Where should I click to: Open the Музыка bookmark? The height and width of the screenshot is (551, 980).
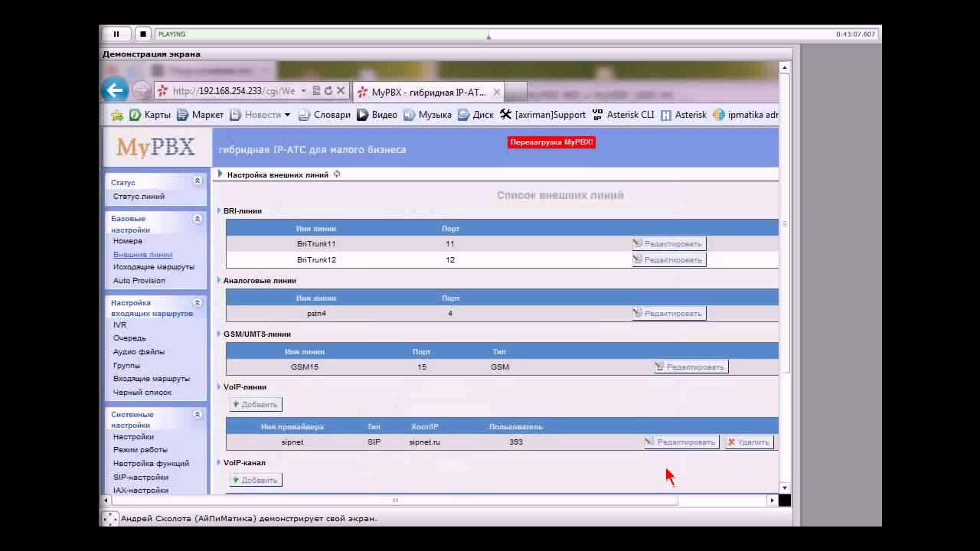tap(427, 115)
